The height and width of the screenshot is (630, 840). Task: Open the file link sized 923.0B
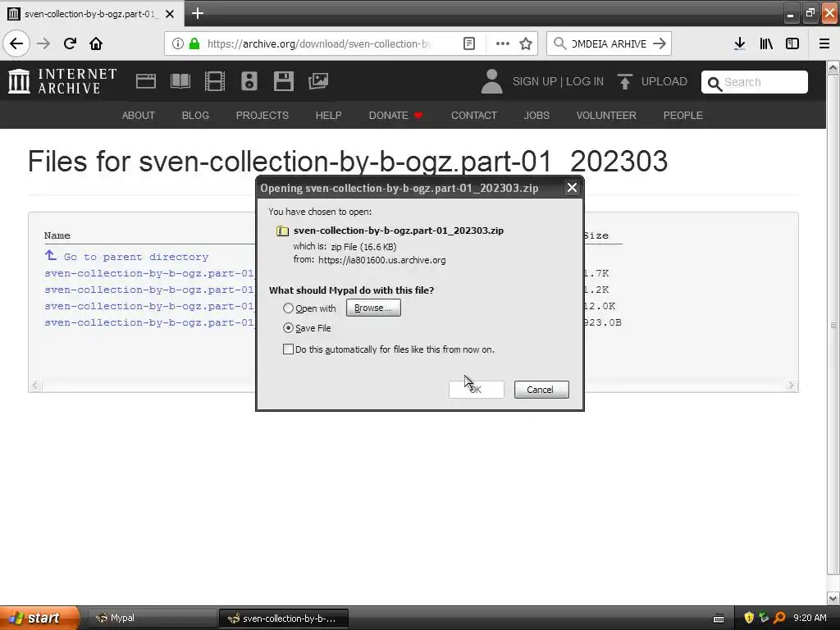point(149,322)
